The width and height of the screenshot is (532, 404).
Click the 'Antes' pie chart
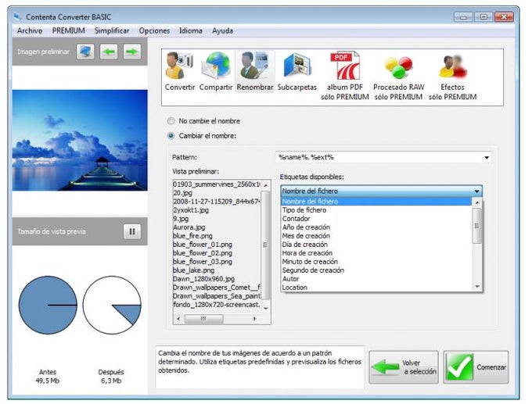[48, 305]
